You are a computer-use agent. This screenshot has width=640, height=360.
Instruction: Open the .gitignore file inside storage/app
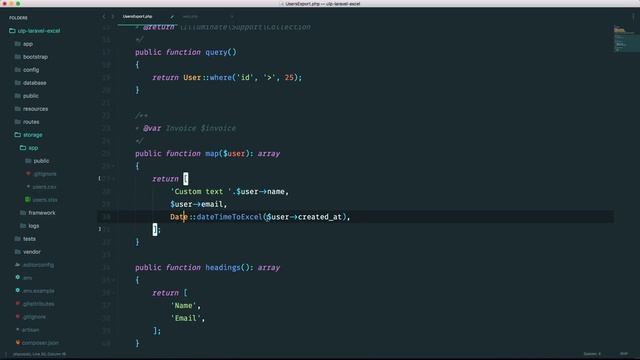pyautogui.click(x=41, y=174)
